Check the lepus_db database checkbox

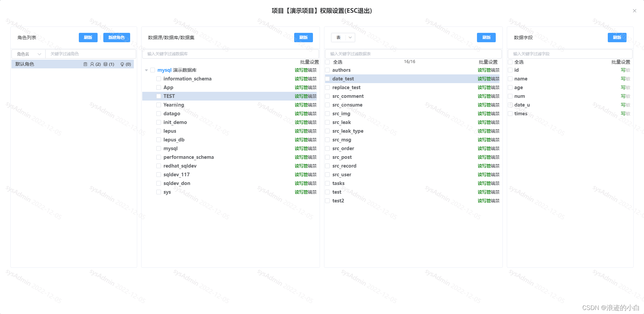coord(159,140)
